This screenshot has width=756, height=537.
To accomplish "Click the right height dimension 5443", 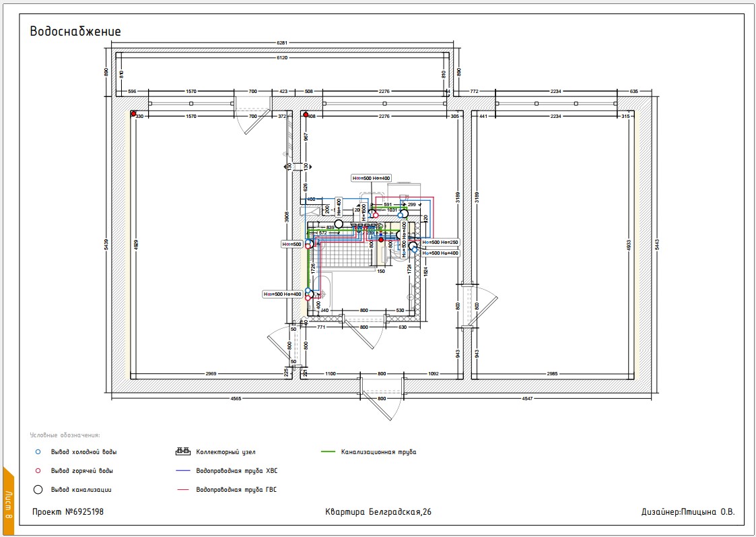I will pyautogui.click(x=656, y=244).
